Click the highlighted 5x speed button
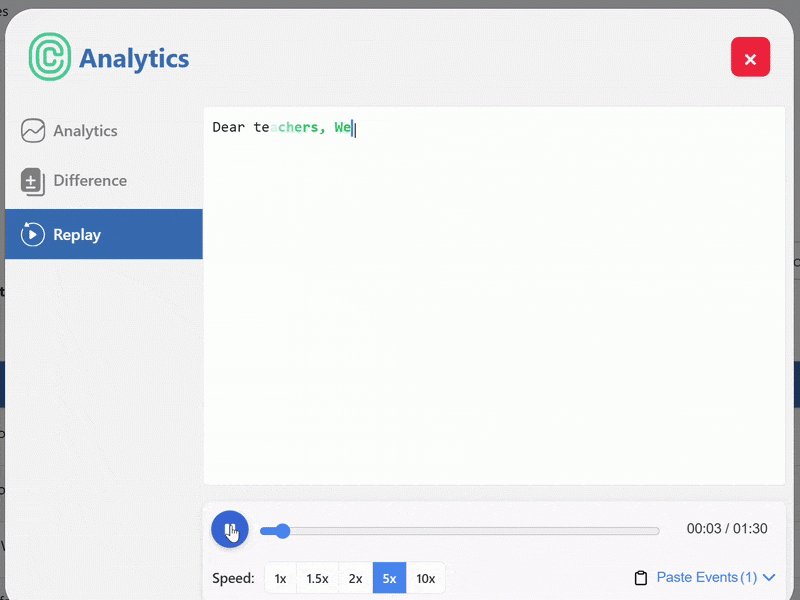The image size is (800, 600). pyautogui.click(x=389, y=578)
